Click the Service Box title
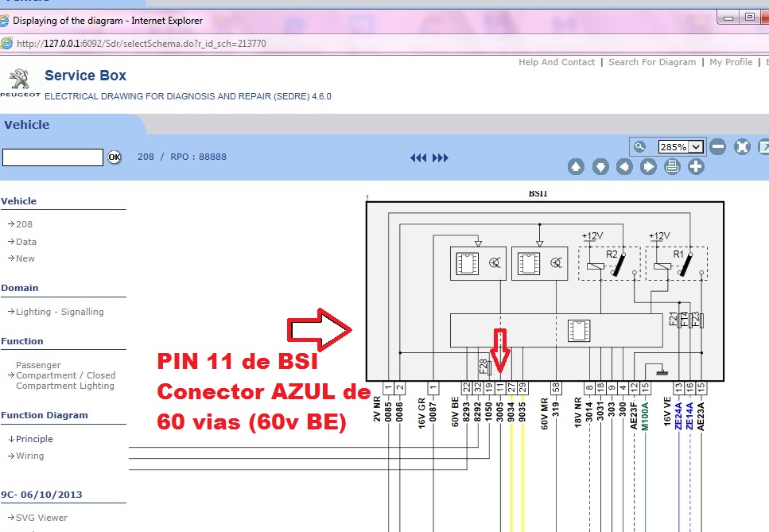The width and height of the screenshot is (769, 532). point(85,76)
